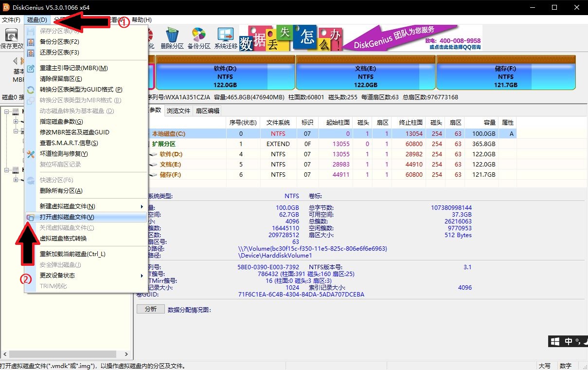Click the previous disk arrow above 基本
The image size is (588, 370).
[15, 61]
